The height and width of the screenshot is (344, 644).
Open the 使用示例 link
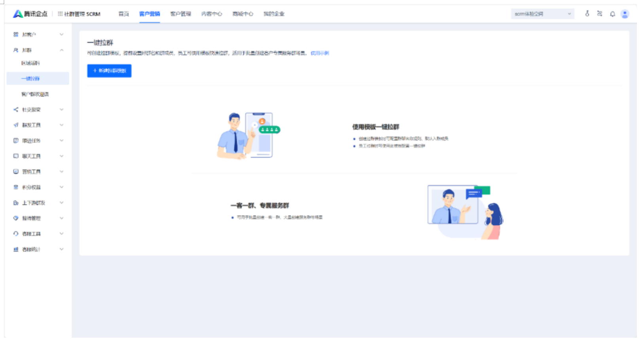320,53
